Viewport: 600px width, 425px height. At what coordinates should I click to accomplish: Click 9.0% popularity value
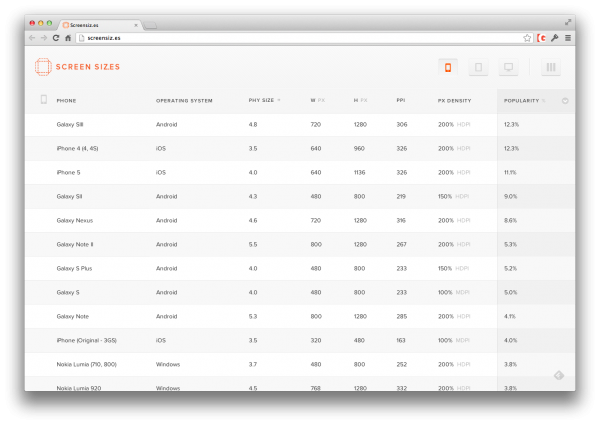(510, 196)
